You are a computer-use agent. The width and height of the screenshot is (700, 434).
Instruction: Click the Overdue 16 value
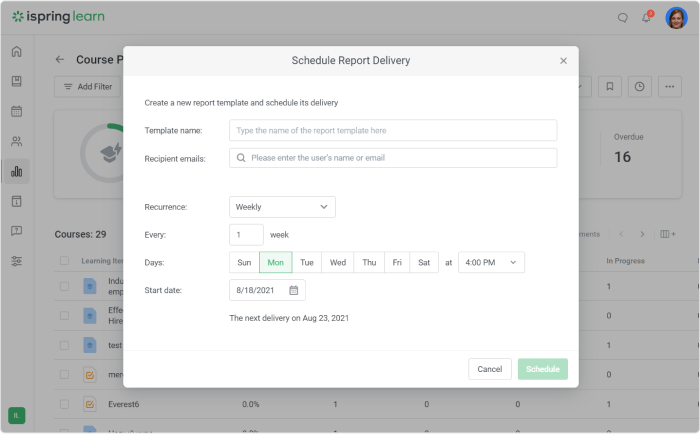click(622, 157)
